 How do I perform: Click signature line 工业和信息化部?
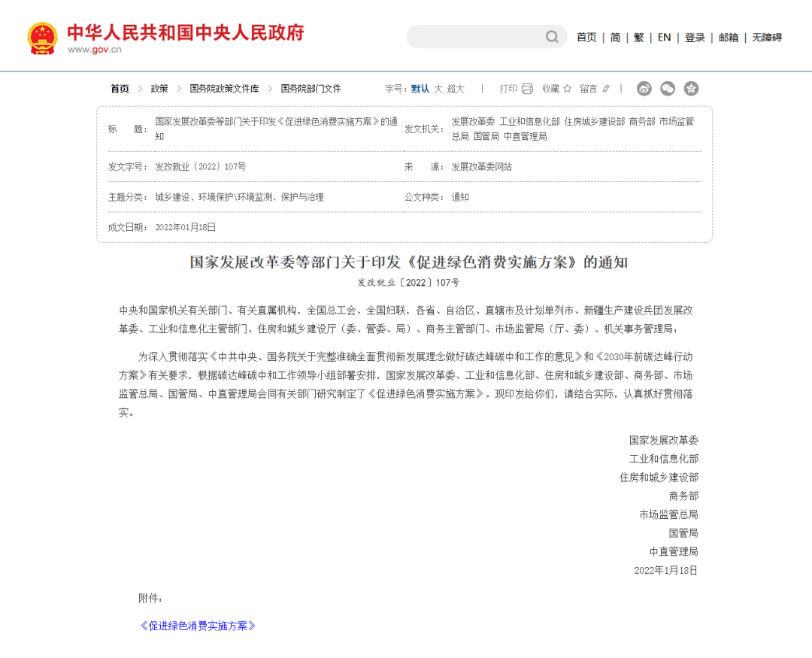point(663,459)
